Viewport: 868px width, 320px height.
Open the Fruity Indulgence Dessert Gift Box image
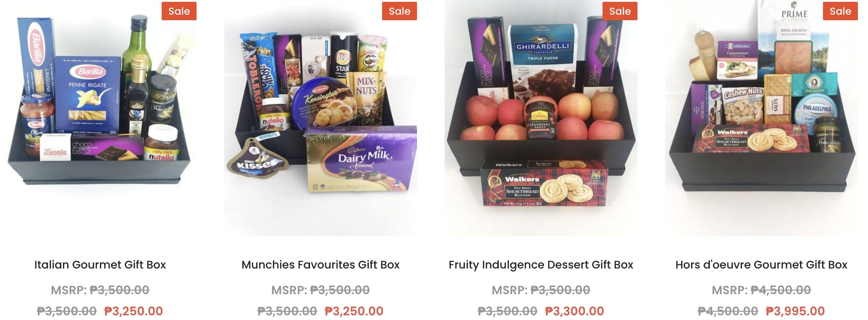click(x=541, y=118)
